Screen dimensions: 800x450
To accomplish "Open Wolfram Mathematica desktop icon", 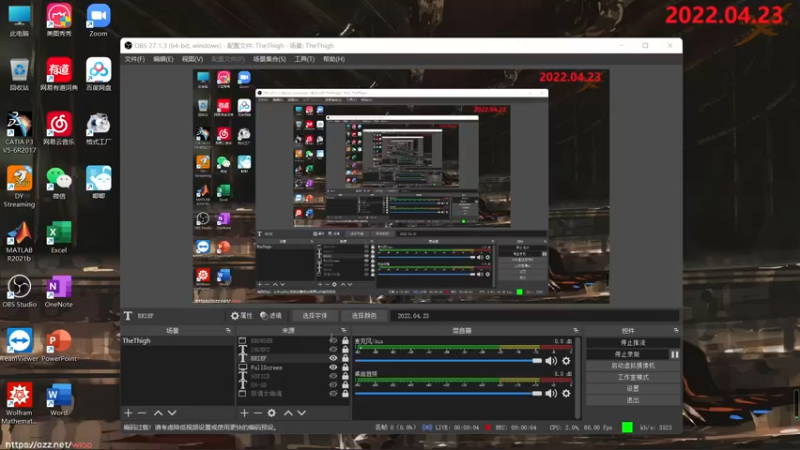I will [19, 403].
